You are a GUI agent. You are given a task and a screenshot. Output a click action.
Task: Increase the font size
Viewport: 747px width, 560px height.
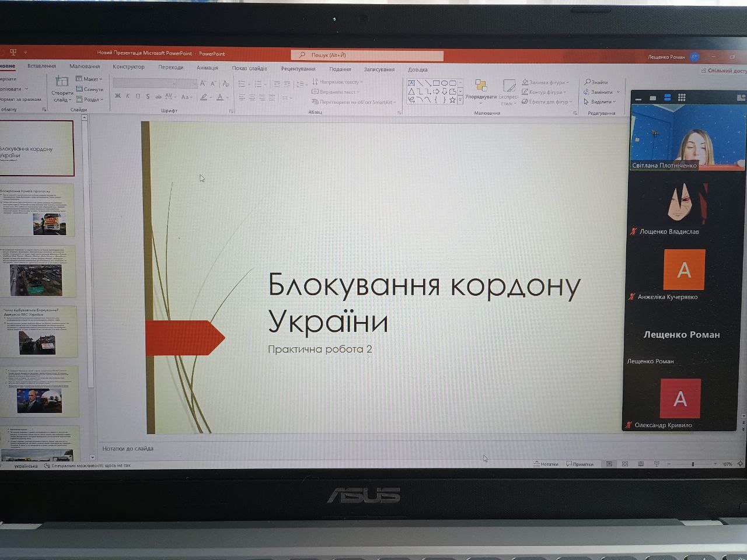pyautogui.click(x=203, y=83)
